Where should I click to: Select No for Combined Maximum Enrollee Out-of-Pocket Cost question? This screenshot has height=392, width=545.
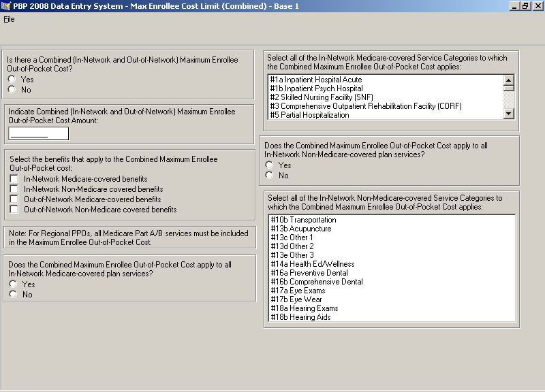click(12, 90)
